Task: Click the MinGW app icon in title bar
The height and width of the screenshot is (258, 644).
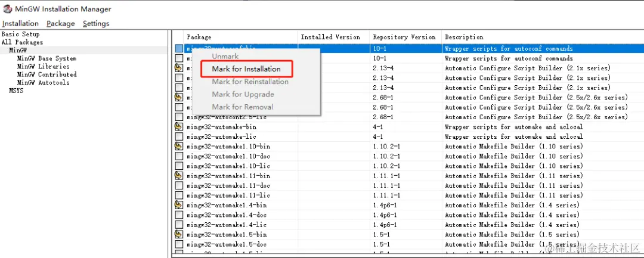Action: coord(7,9)
